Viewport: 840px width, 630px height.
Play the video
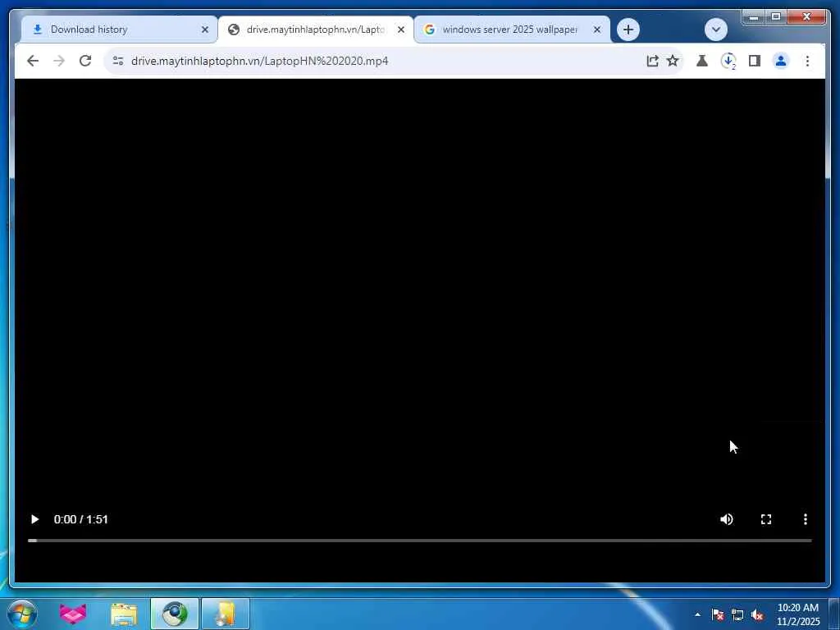click(34, 519)
